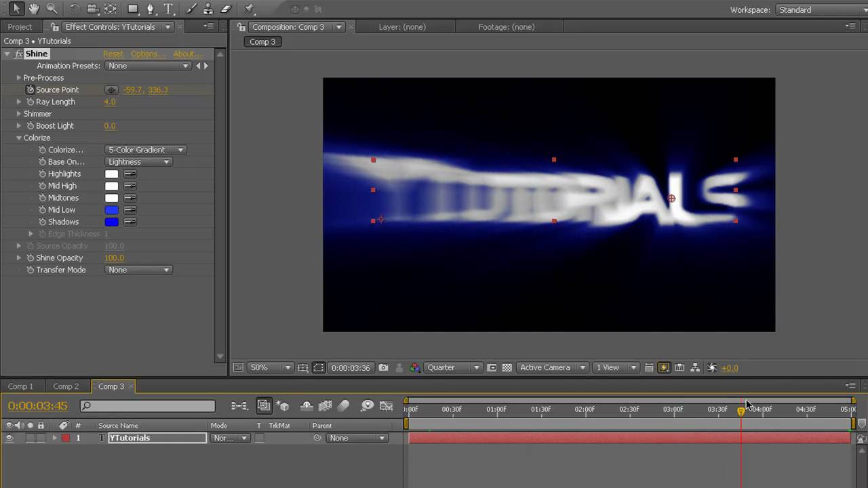Toggle Frame Blending enable switch

325,406
